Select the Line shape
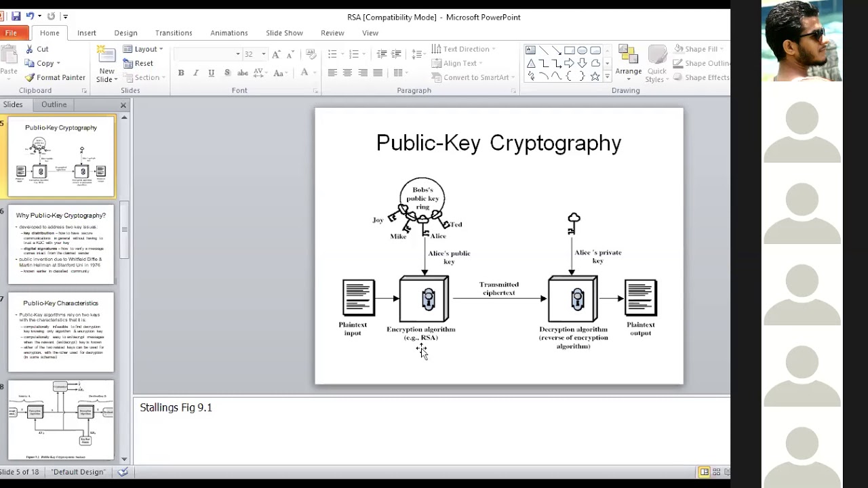The image size is (868, 488). (x=544, y=50)
